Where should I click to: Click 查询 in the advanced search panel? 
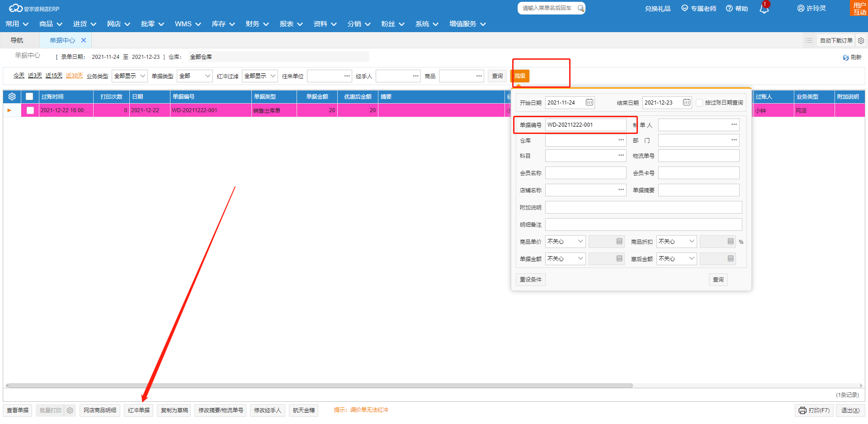pyautogui.click(x=718, y=280)
